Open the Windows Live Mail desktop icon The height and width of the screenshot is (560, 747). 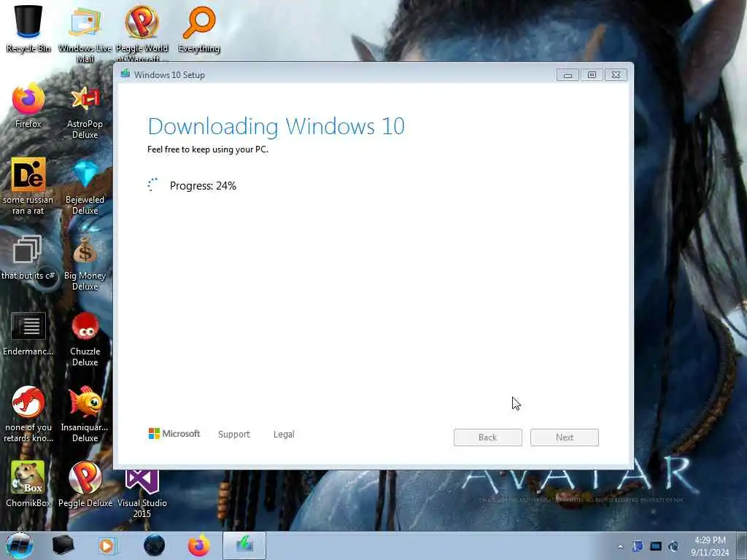pyautogui.click(x=85, y=32)
